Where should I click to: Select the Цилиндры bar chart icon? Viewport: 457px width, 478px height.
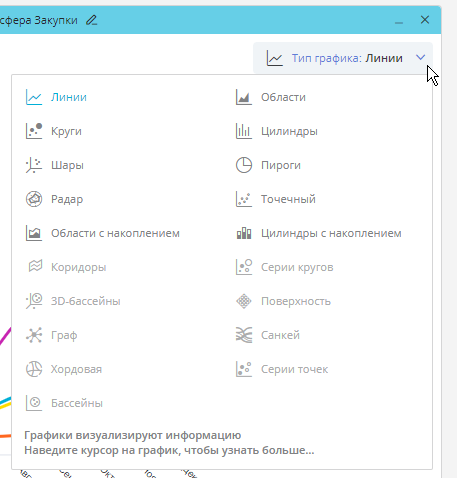(x=244, y=131)
